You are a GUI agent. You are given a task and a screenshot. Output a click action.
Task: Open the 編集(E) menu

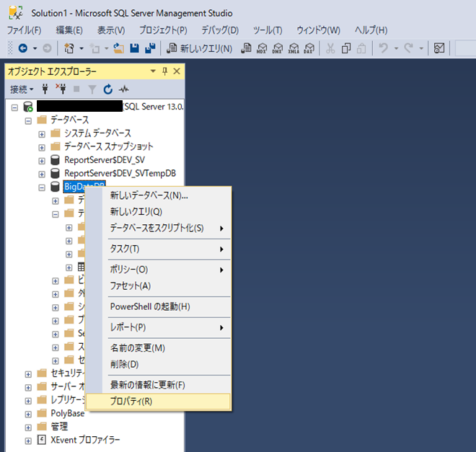69,30
